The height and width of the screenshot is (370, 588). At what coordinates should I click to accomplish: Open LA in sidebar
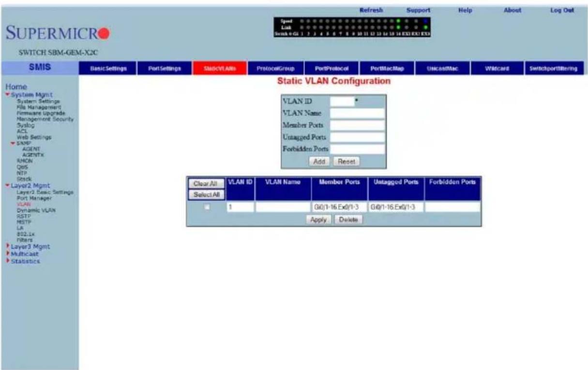point(20,228)
